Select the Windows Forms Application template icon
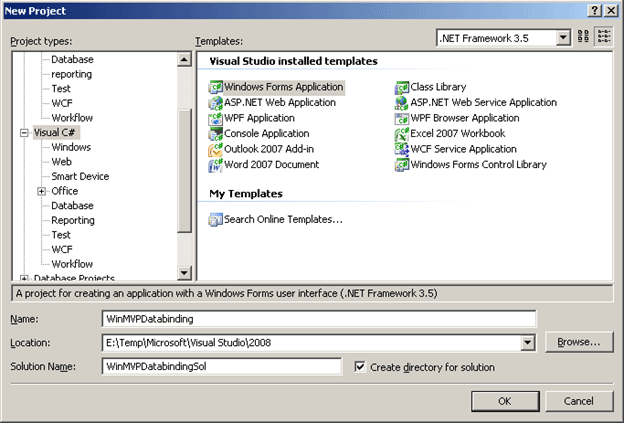 (x=215, y=87)
